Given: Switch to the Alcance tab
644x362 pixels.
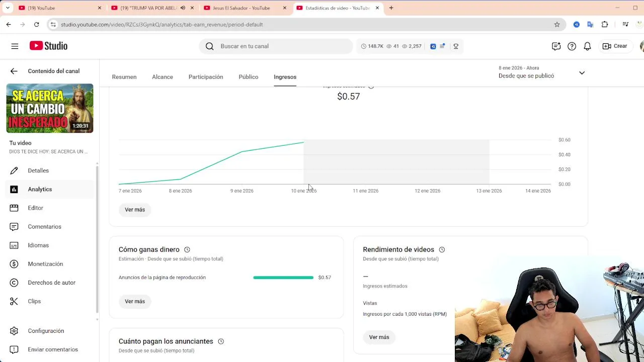Looking at the screenshot, I should pos(163,77).
